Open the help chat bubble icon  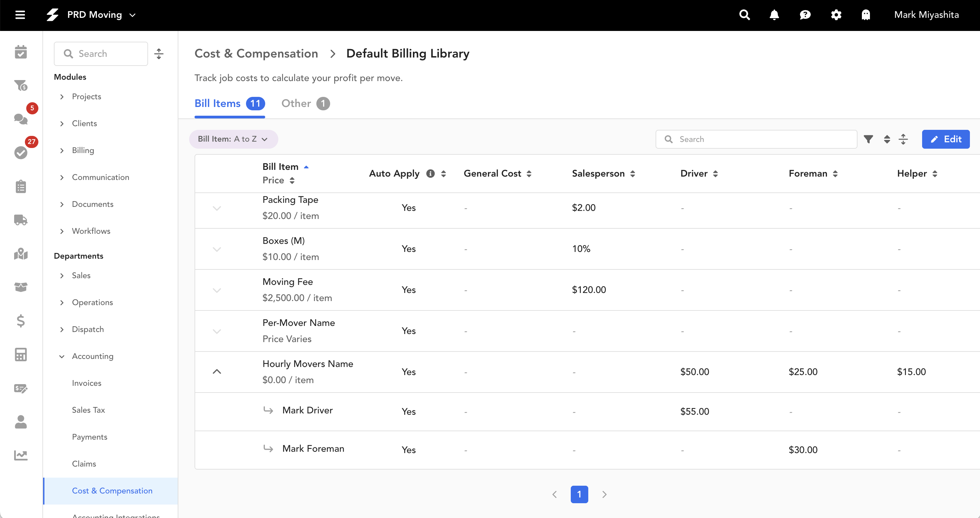(x=805, y=15)
